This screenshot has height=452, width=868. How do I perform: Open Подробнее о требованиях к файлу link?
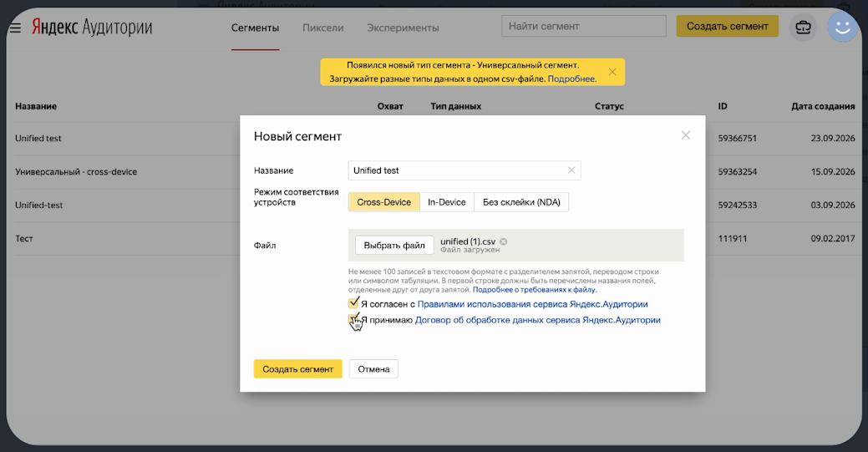click(x=535, y=290)
